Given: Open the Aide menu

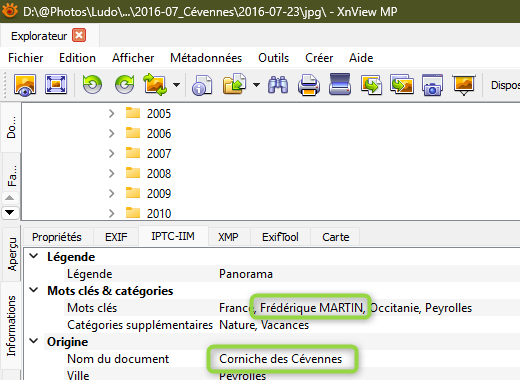Looking at the screenshot, I should point(361,58).
